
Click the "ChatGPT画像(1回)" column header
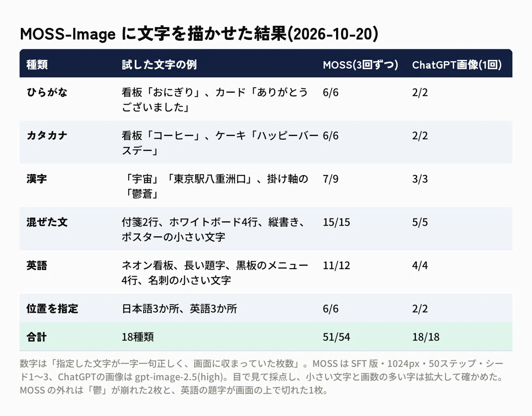[x=457, y=65]
